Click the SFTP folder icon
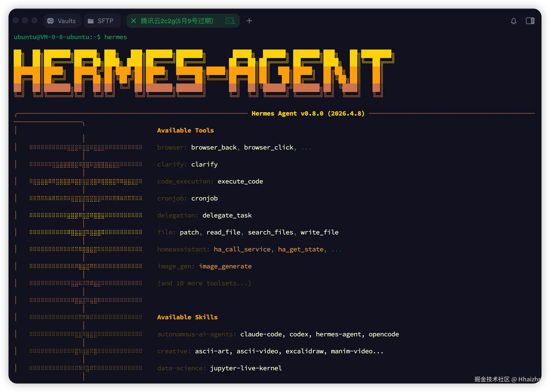The width and height of the screenshot is (550, 392). click(91, 21)
